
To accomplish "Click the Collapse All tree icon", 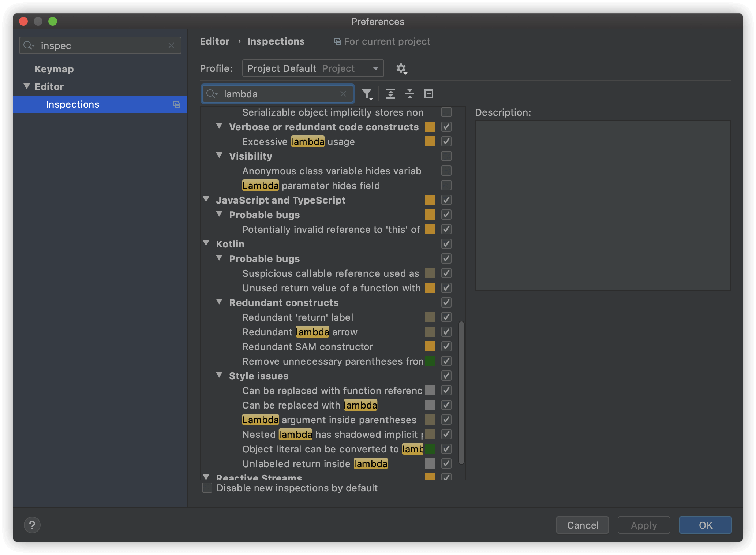I will tap(409, 94).
